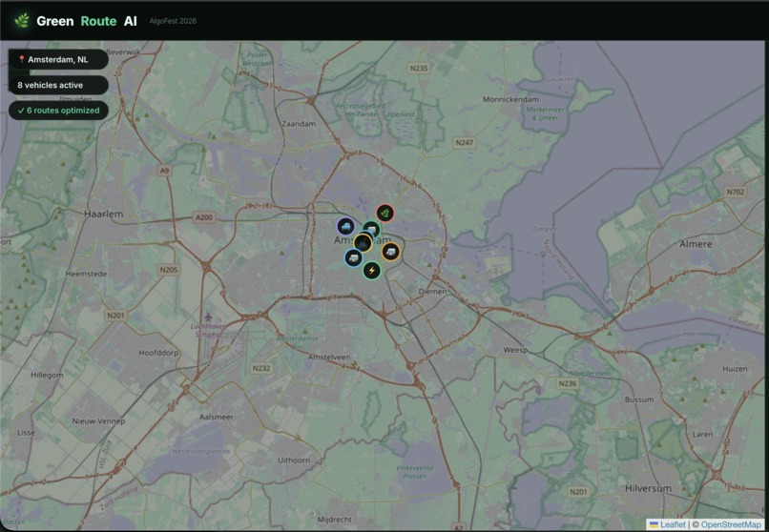Click the Huizen label
This screenshot has height=532, width=769.
(x=735, y=369)
